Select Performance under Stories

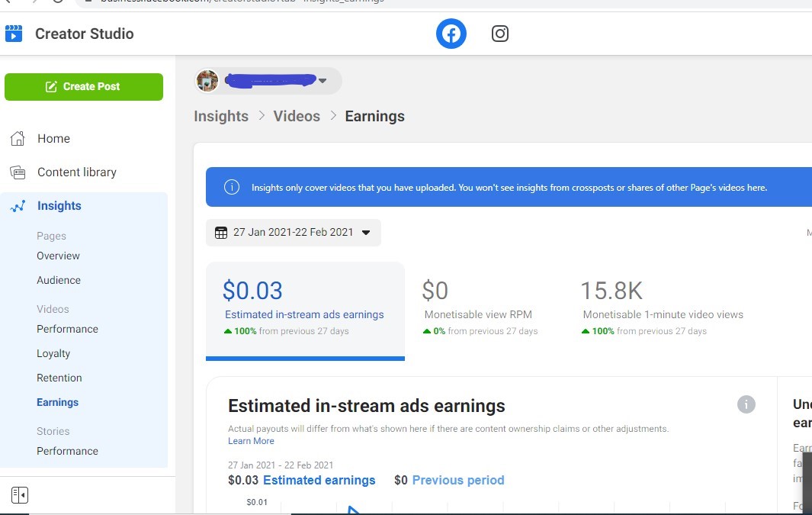point(67,451)
